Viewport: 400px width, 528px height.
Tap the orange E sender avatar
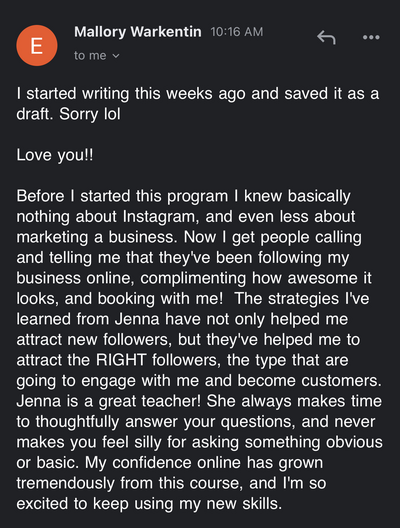coord(37,45)
